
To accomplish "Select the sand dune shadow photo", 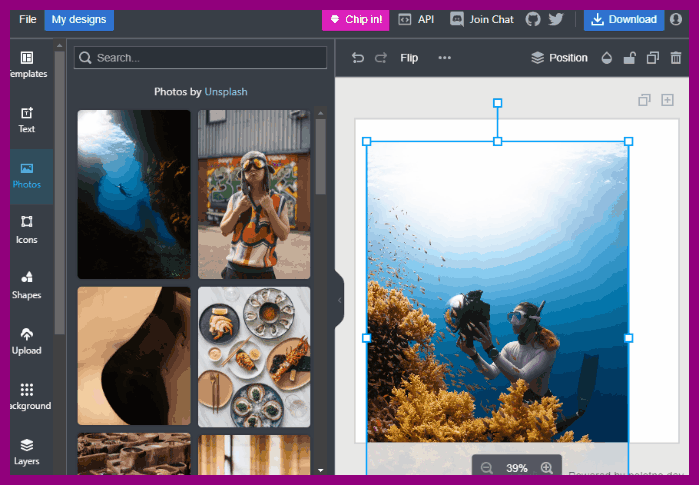I will (x=134, y=356).
